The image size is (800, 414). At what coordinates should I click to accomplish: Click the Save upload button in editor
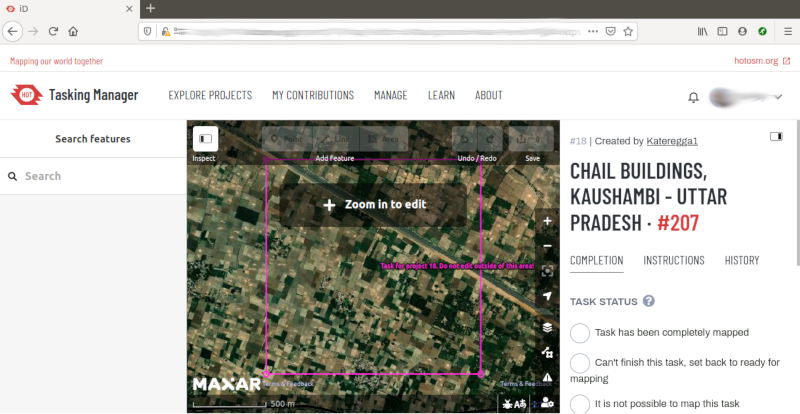tap(531, 139)
